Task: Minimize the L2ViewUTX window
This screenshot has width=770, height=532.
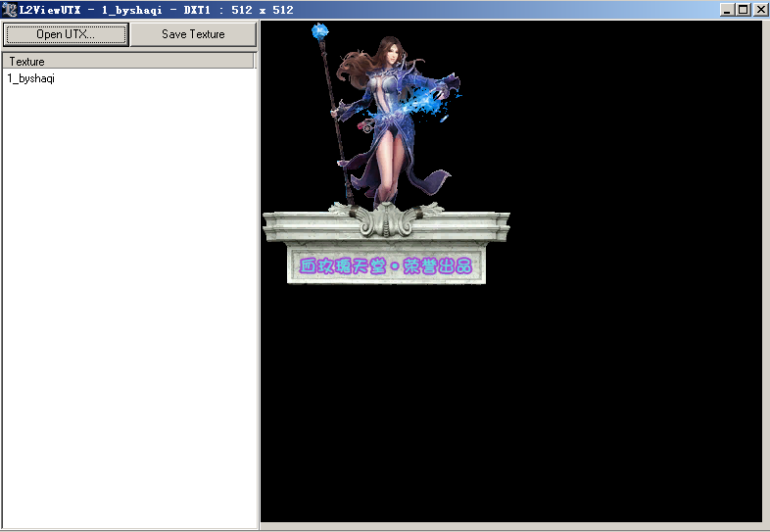Action: (x=727, y=10)
